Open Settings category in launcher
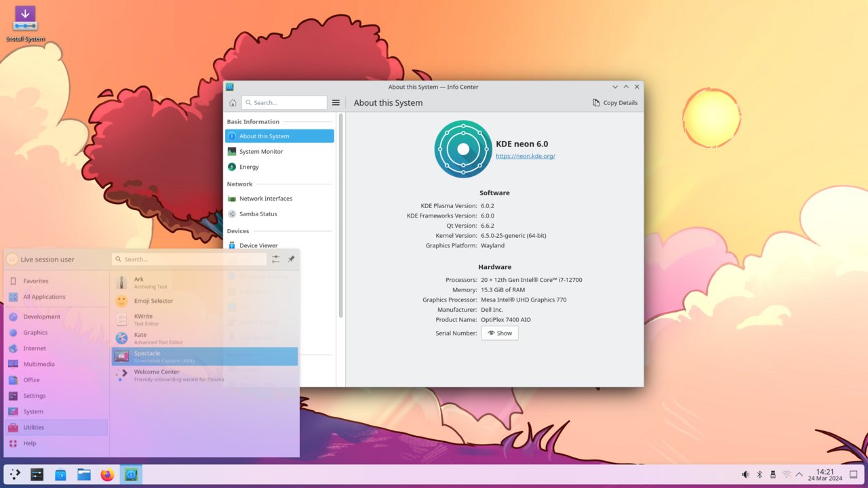Viewport: 868px width, 488px height. tap(56, 396)
